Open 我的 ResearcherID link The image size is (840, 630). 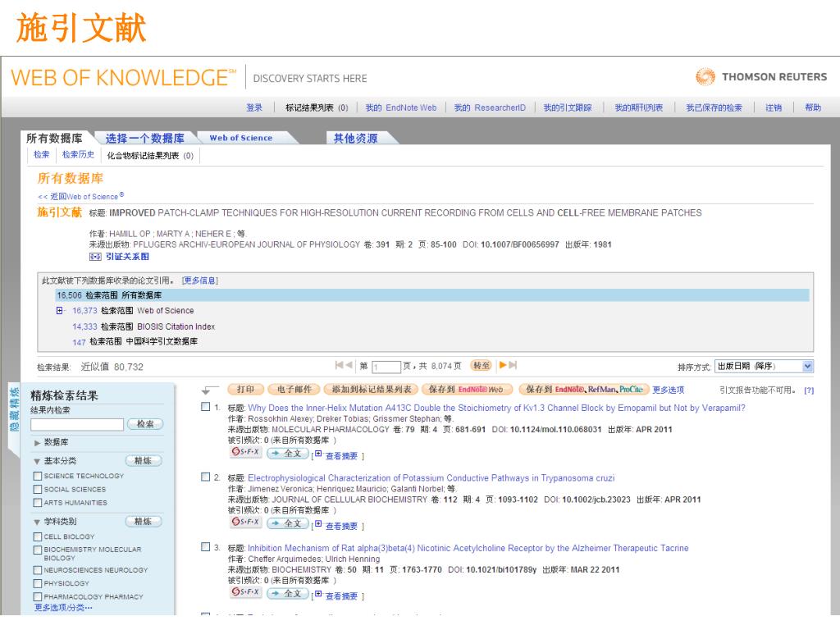tap(490, 107)
